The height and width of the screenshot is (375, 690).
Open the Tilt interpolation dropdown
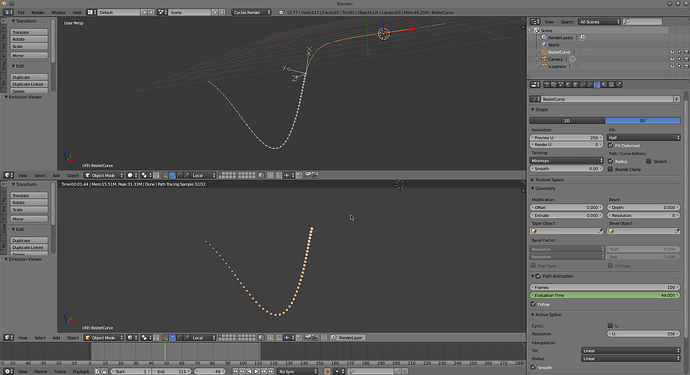click(631, 351)
